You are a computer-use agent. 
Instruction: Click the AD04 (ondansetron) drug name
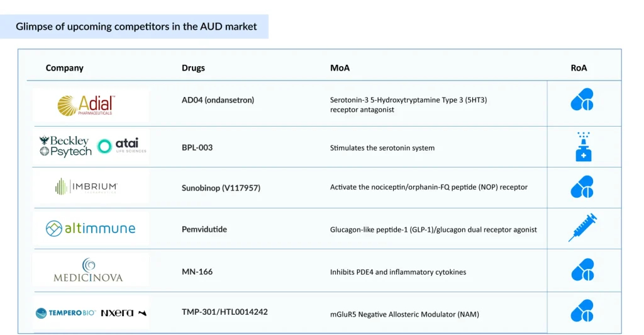point(218,99)
